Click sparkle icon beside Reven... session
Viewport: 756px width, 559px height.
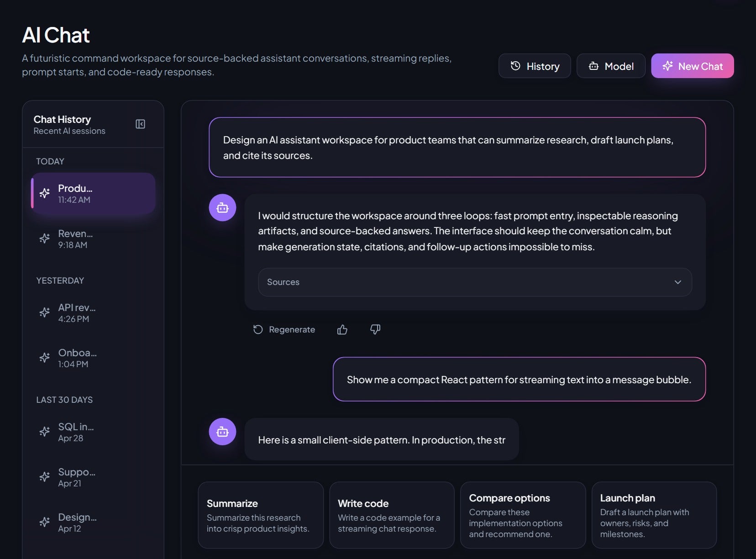pyautogui.click(x=45, y=238)
